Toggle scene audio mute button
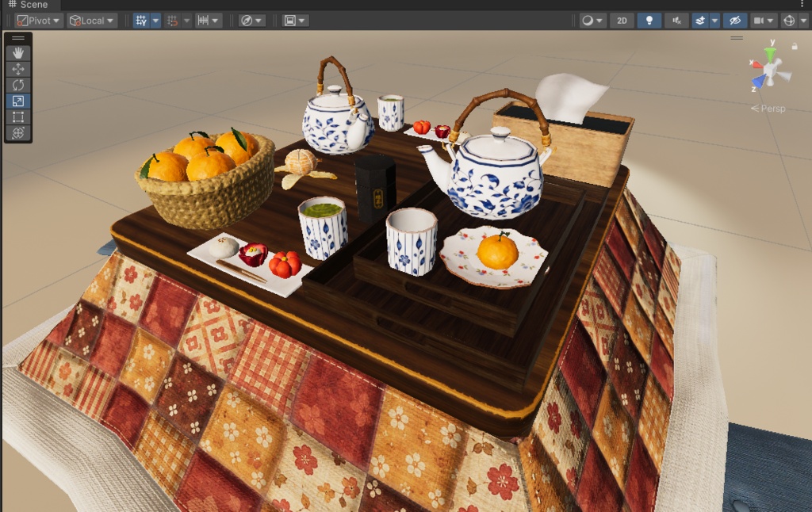This screenshot has width=812, height=512. coord(677,21)
